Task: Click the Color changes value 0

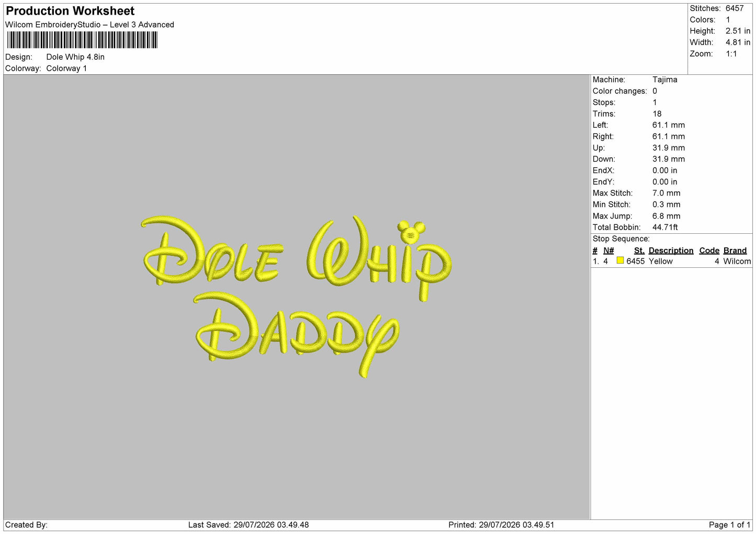Action: click(x=655, y=91)
